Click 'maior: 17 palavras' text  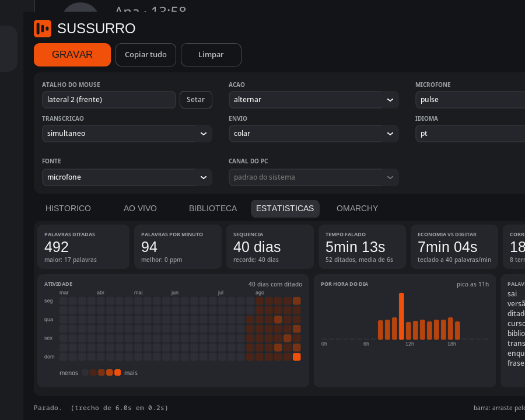pyautogui.click(x=71, y=260)
